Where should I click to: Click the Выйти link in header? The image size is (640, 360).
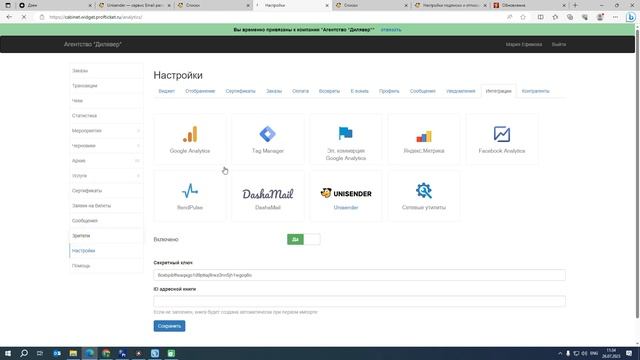(x=559, y=44)
